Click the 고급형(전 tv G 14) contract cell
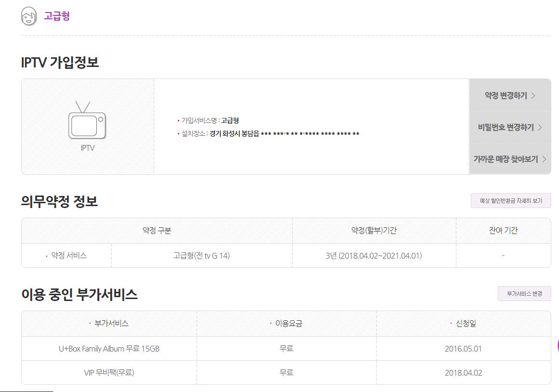Screen dimensions: 559x392 tap(201, 256)
